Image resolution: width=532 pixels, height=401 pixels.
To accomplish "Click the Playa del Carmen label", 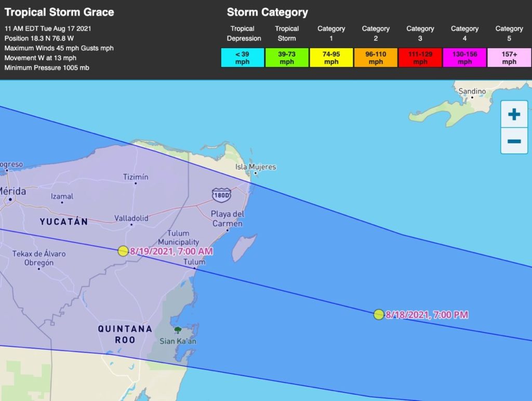I will 227,219.
